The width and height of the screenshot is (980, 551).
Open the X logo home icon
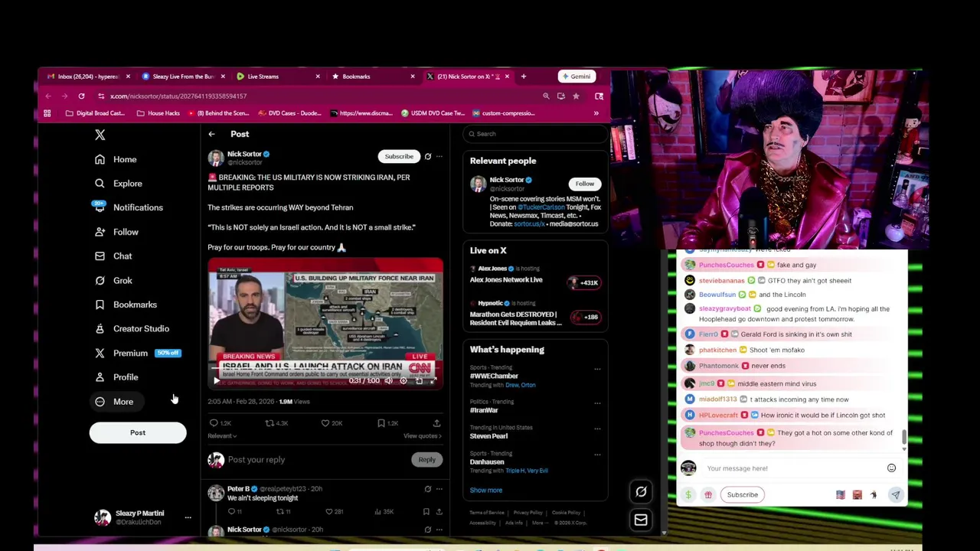tap(100, 135)
